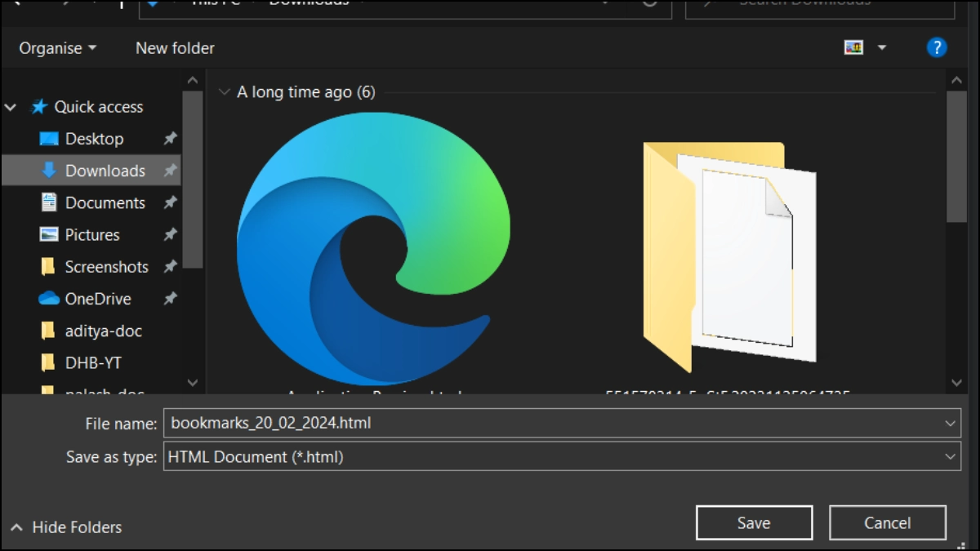The height and width of the screenshot is (551, 980).
Task: Click the Screenshots folder icon
Action: click(x=48, y=267)
